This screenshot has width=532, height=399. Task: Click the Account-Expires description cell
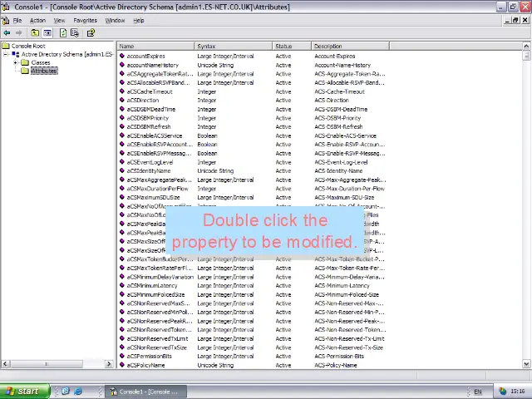click(x=334, y=56)
